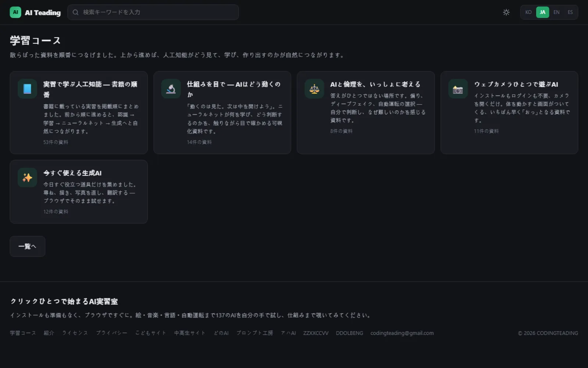Image resolution: width=588 pixels, height=368 pixels.
Task: Switch language to EN
Action: click(556, 12)
